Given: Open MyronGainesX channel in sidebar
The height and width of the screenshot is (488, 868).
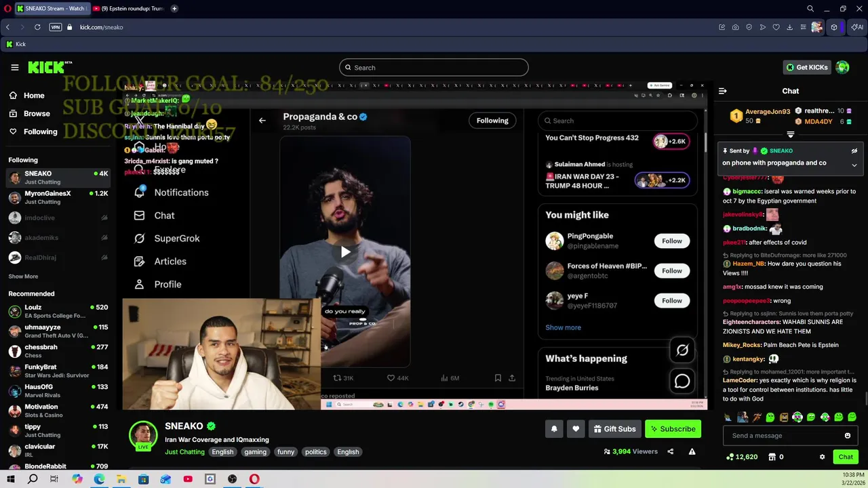Looking at the screenshot, I should (x=58, y=197).
